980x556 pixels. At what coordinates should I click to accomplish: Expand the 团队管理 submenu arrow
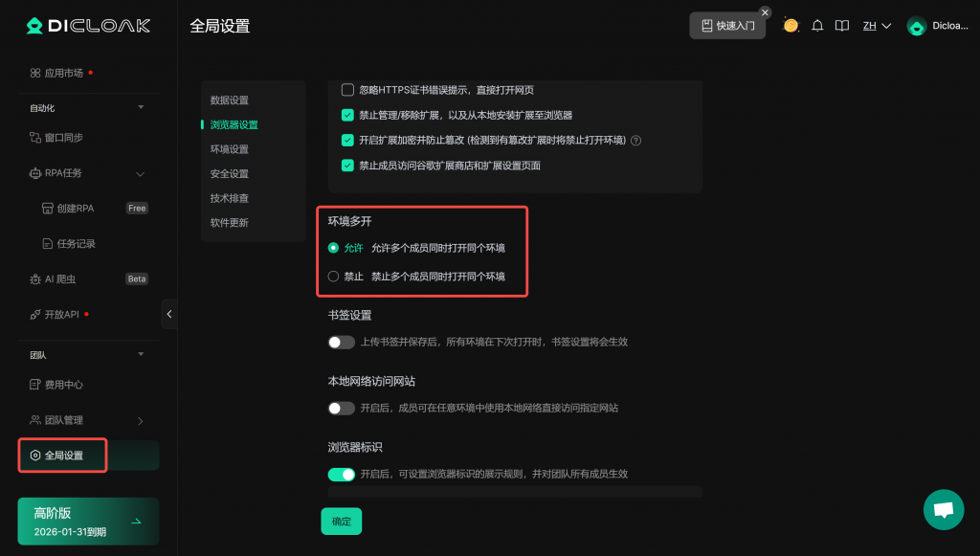click(141, 420)
